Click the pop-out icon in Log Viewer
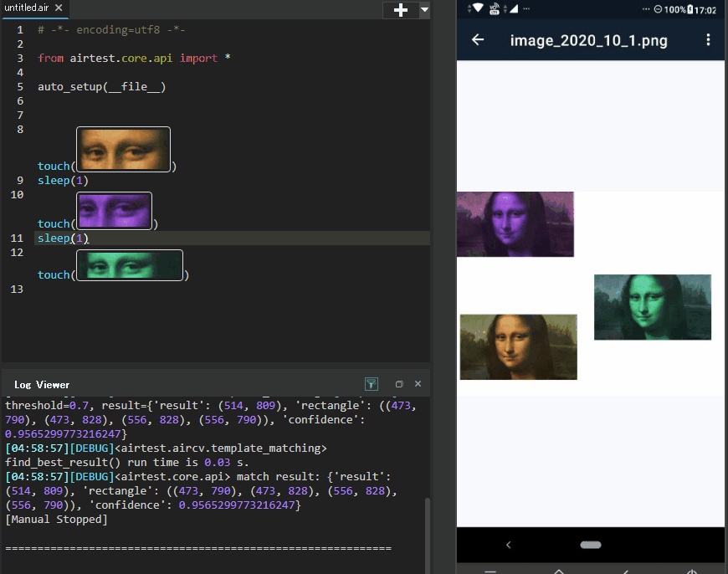The image size is (728, 574). (399, 384)
